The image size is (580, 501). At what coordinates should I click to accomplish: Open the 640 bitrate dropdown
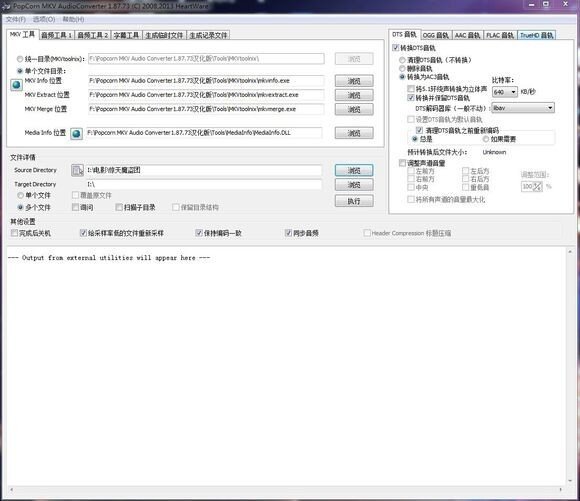tap(505, 92)
